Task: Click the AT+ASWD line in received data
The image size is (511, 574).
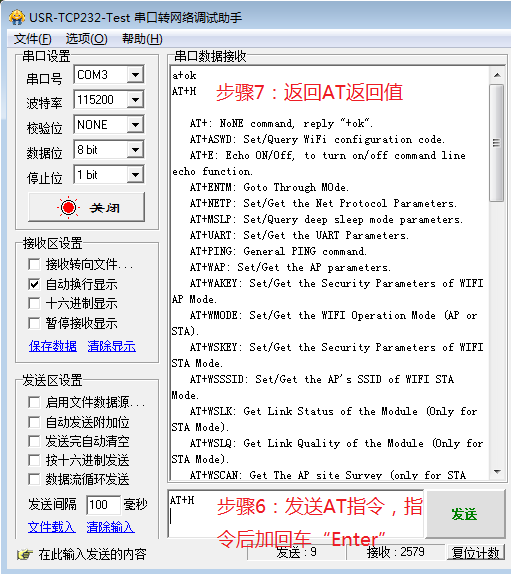Action: (317, 139)
